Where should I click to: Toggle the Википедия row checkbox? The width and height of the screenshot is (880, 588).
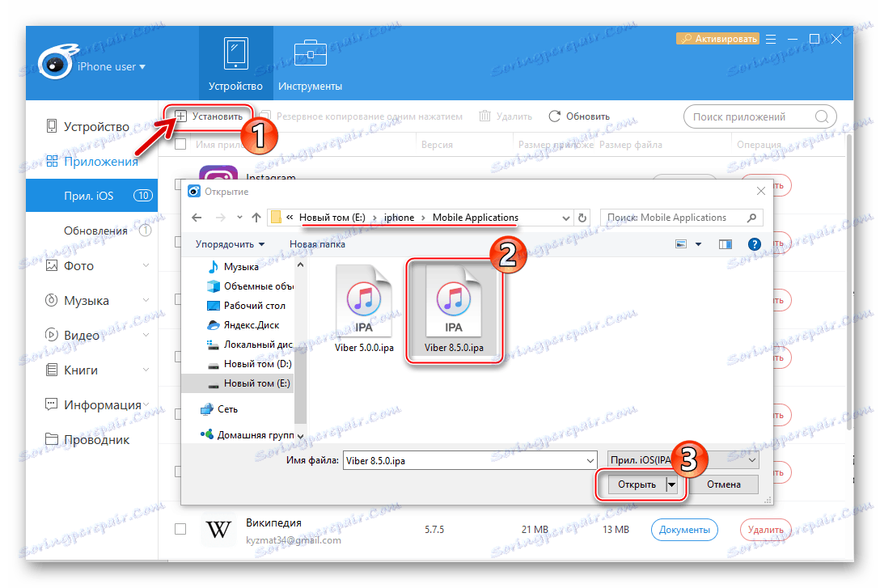coord(180,529)
